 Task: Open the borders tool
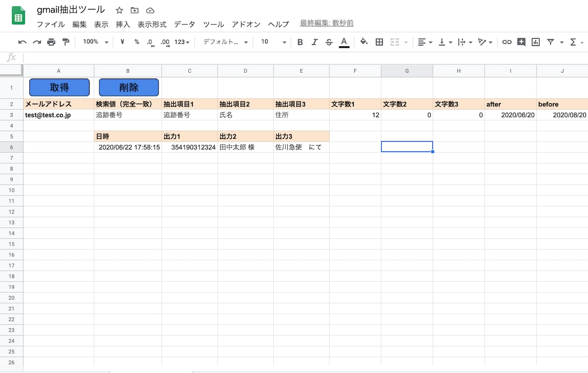(x=379, y=42)
